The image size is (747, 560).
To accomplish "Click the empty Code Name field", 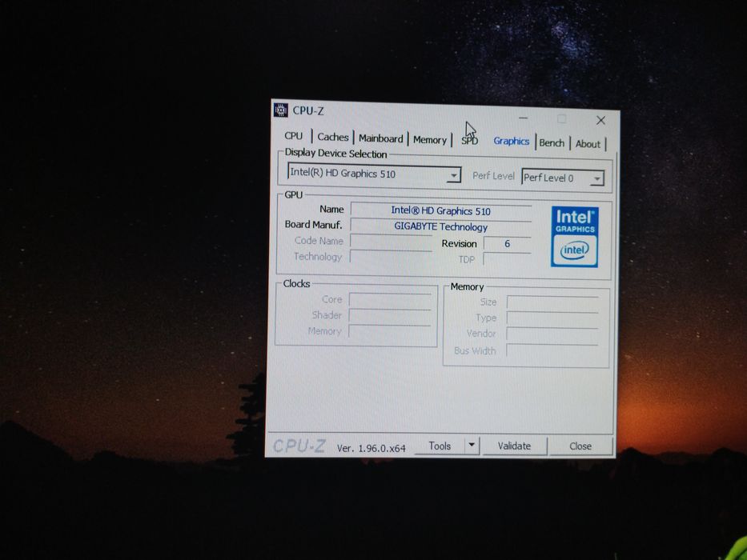I will click(x=392, y=241).
